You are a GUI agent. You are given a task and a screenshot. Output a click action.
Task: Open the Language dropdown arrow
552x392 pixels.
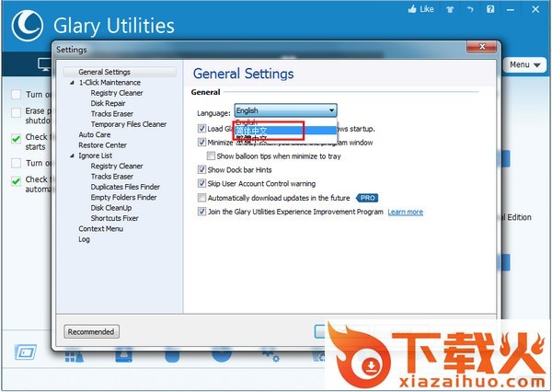[330, 111]
